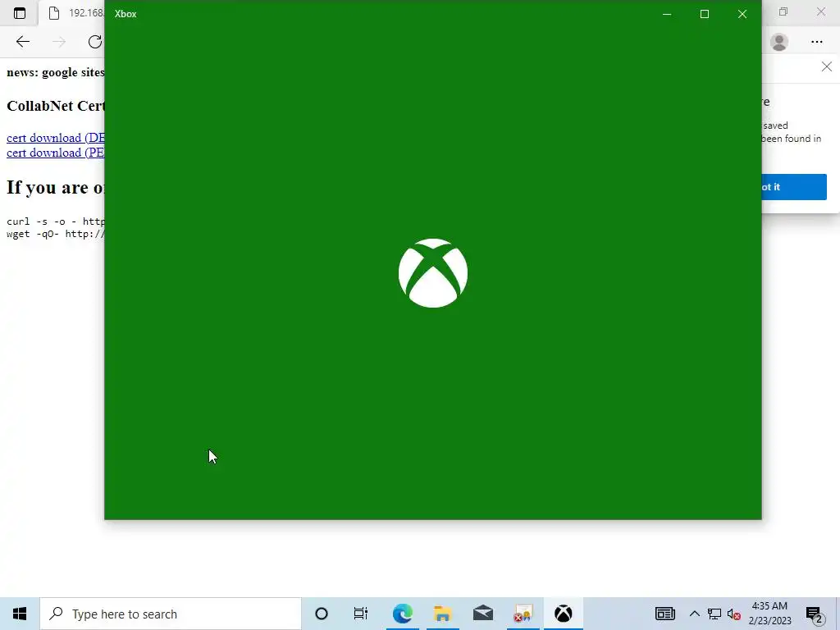
Task: Click the news: google sites text
Action: [x=55, y=72]
